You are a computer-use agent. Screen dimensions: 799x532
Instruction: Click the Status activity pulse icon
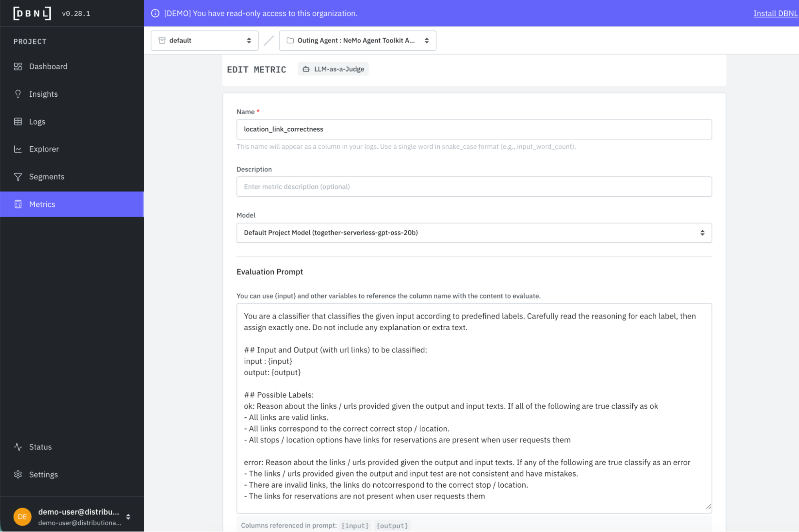pos(18,447)
